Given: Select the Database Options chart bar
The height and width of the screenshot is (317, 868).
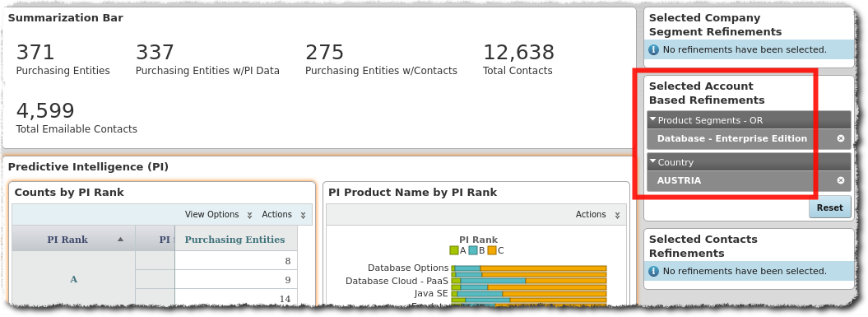Looking at the screenshot, I should tap(529, 268).
